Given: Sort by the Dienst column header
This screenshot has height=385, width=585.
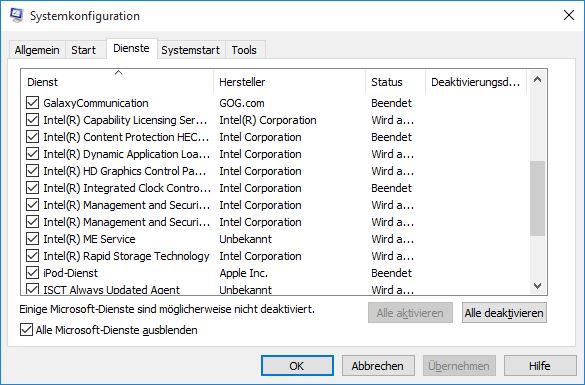Looking at the screenshot, I should point(117,82).
